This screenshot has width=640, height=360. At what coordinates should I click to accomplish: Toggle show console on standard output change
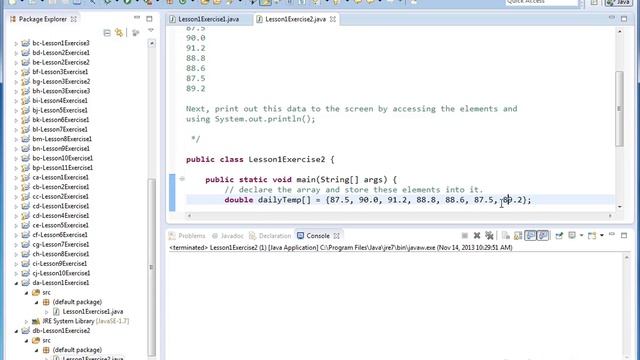tap(530, 236)
